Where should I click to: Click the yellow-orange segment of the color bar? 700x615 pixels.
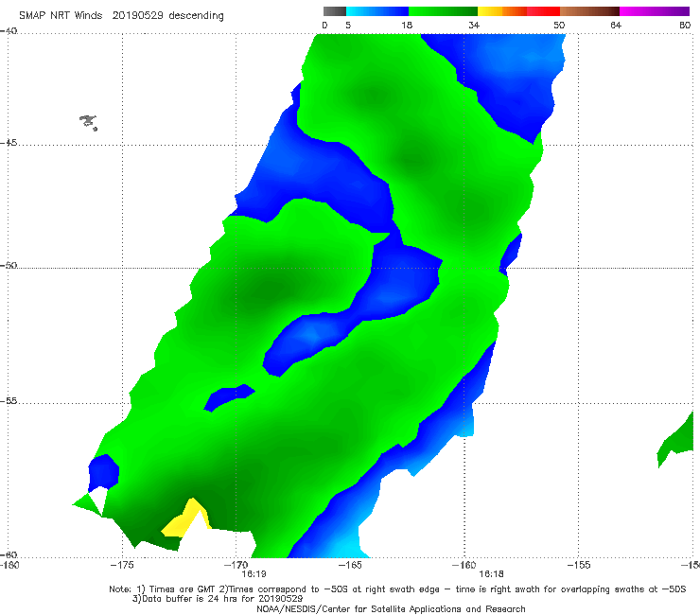tap(502, 11)
